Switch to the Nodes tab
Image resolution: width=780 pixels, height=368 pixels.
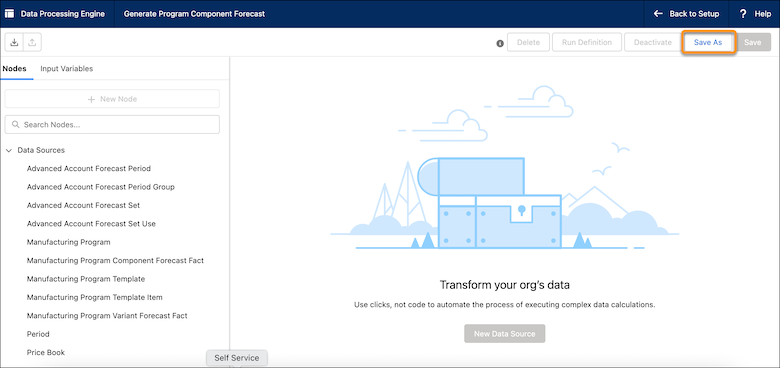(x=14, y=69)
